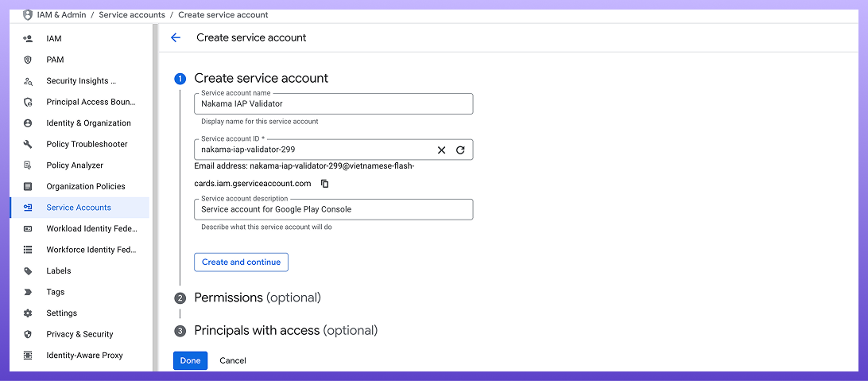Viewport: 868px width, 381px height.
Task: Click the sidebar vertical scrollbar
Action: click(156, 196)
